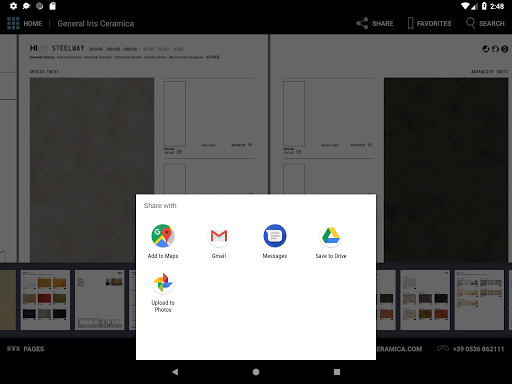Image resolution: width=512 pixels, height=384 pixels.
Task: Tap Android back navigation button
Action: pyautogui.click(x=175, y=372)
